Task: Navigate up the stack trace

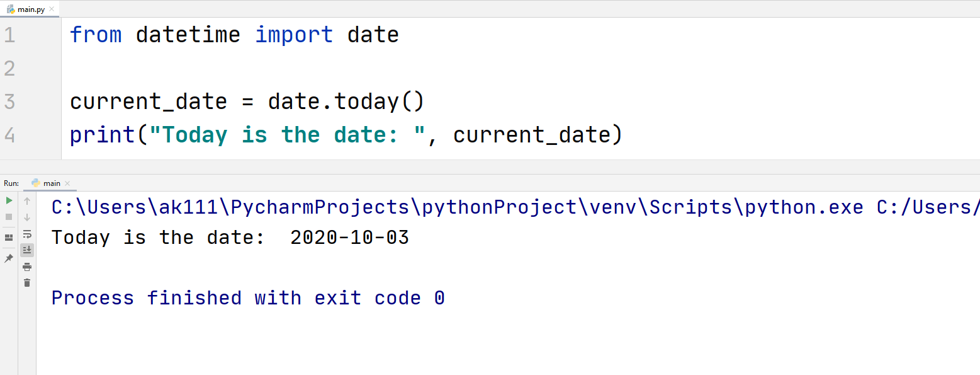Action: [x=27, y=200]
